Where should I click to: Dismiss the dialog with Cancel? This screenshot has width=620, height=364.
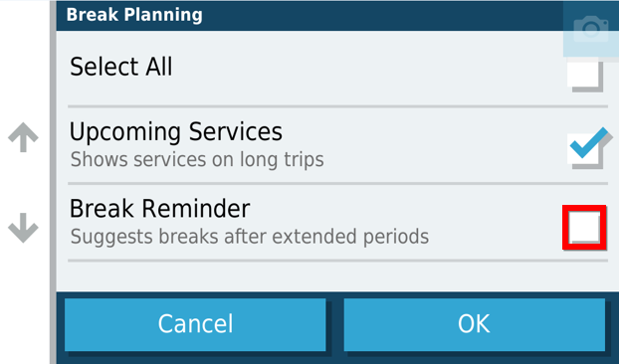pos(195,324)
